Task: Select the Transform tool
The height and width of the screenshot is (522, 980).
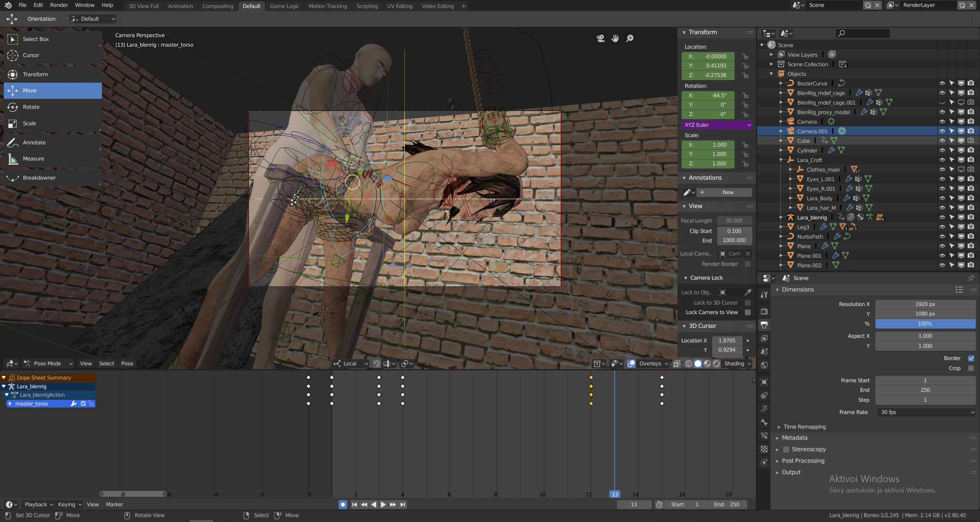Action: 53,74
